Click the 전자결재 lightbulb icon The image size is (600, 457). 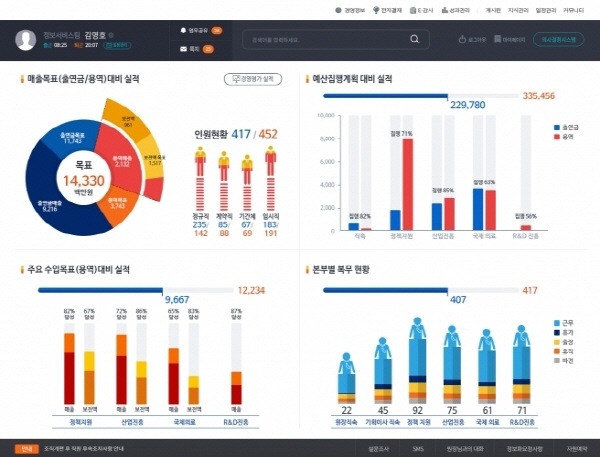click(376, 10)
